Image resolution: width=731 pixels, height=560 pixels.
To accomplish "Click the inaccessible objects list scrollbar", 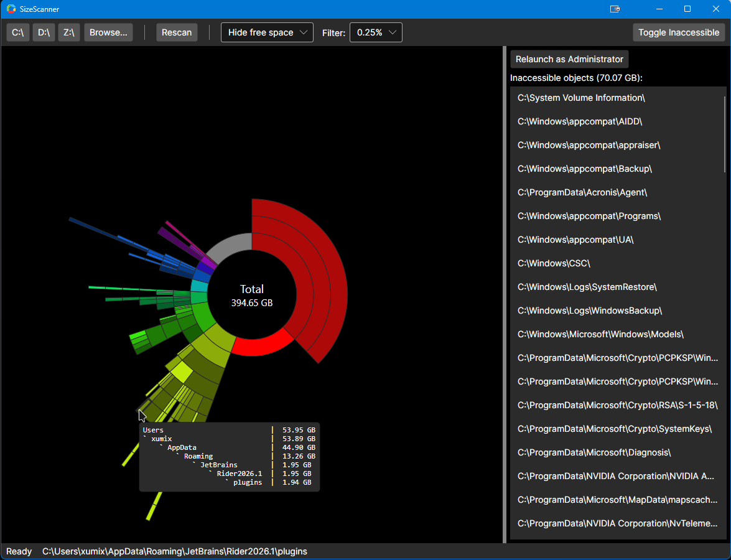I will (x=725, y=134).
